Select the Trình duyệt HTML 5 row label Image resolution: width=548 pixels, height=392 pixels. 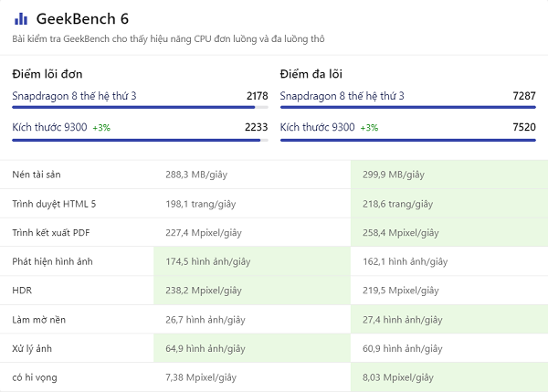click(54, 204)
